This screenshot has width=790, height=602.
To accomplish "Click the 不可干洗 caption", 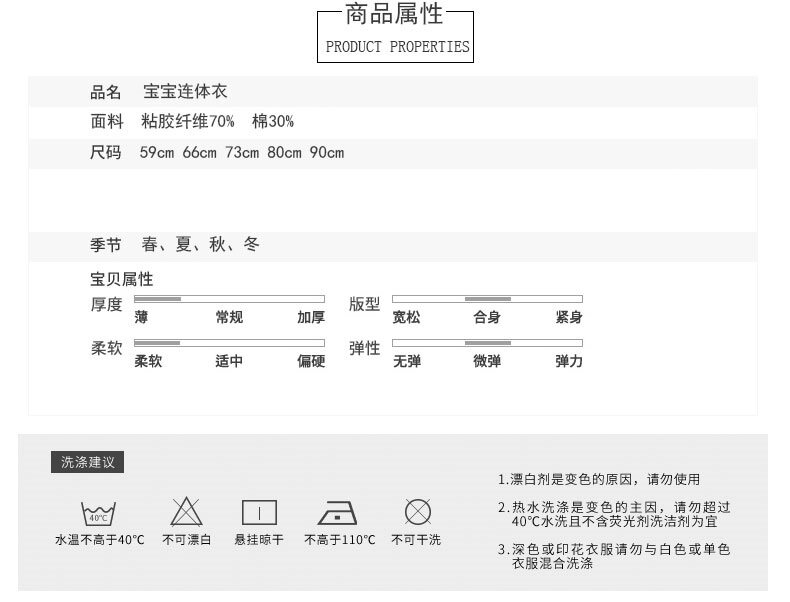I will click(x=416, y=540).
